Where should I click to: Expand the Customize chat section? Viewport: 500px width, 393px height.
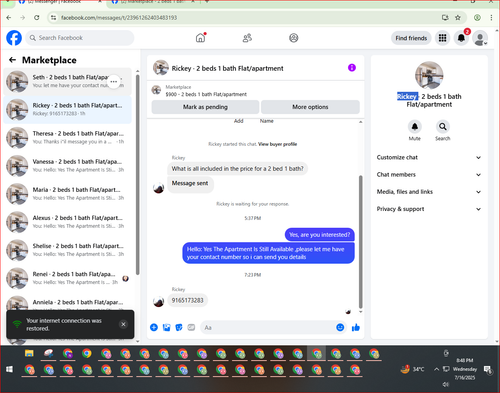(429, 157)
